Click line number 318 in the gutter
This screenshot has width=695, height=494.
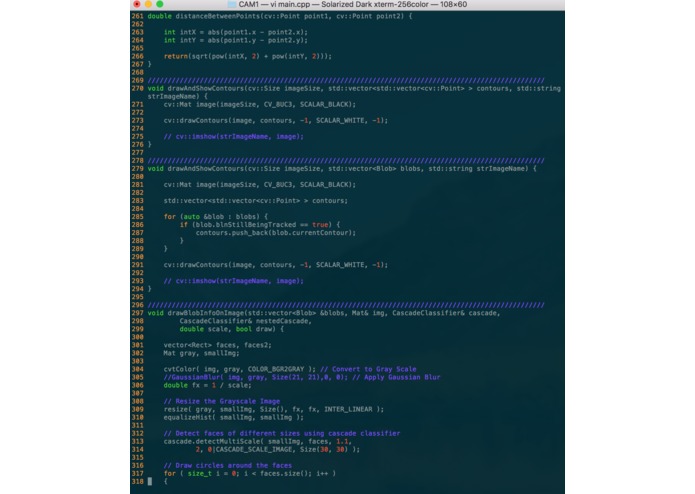(137, 482)
